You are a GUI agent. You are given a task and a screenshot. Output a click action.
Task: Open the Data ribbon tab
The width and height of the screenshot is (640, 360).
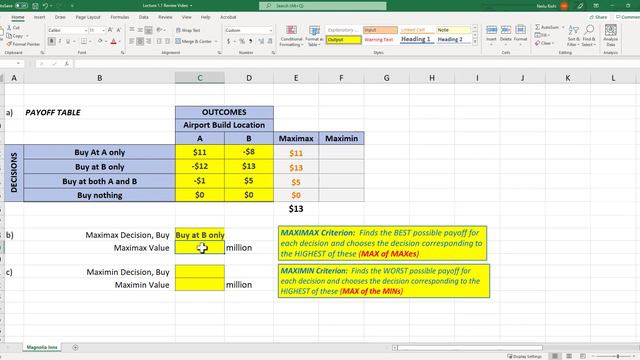point(144,18)
